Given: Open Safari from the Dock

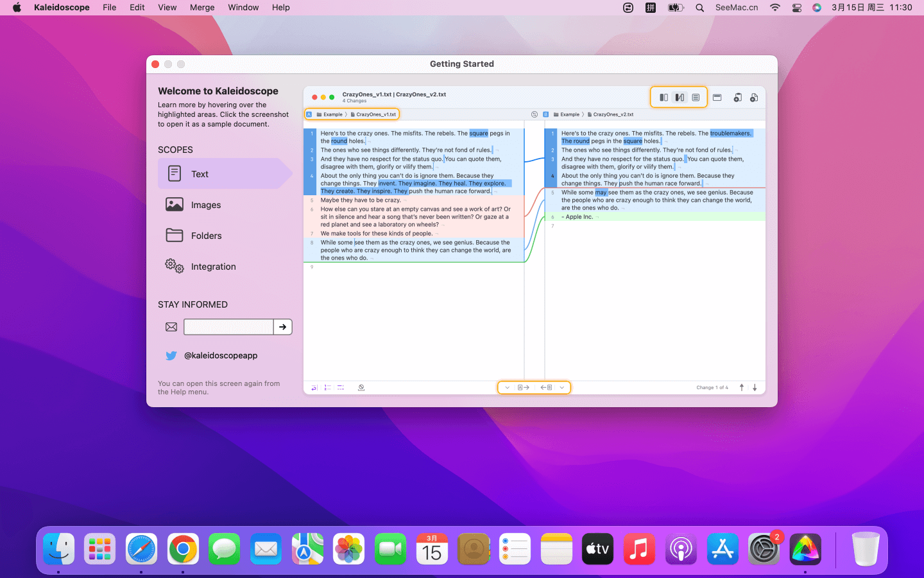Looking at the screenshot, I should point(141,549).
